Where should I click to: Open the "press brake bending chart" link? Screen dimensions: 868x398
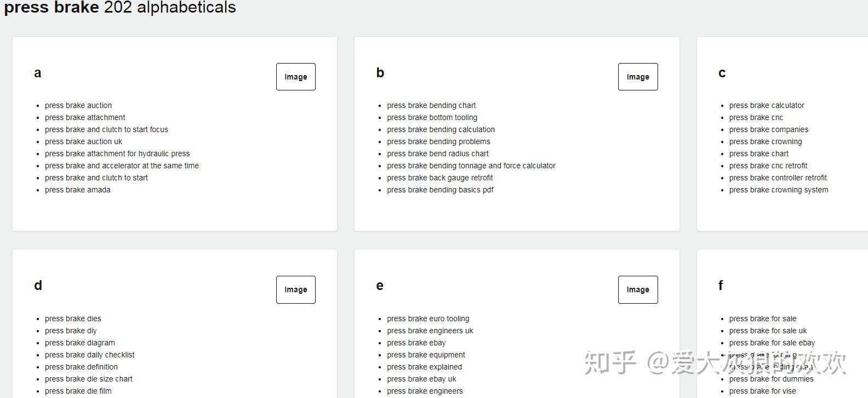[x=431, y=105]
